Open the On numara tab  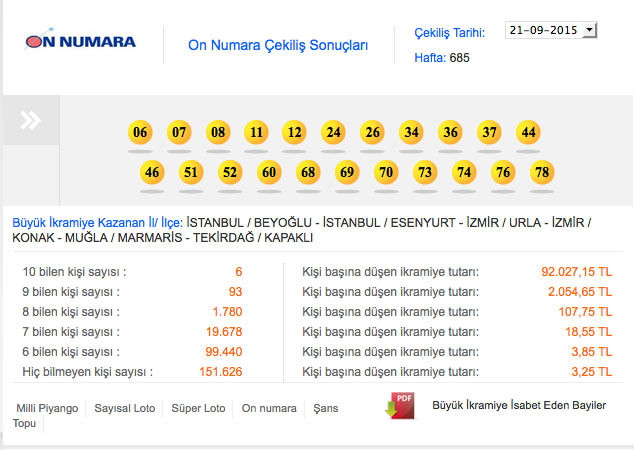point(269,408)
